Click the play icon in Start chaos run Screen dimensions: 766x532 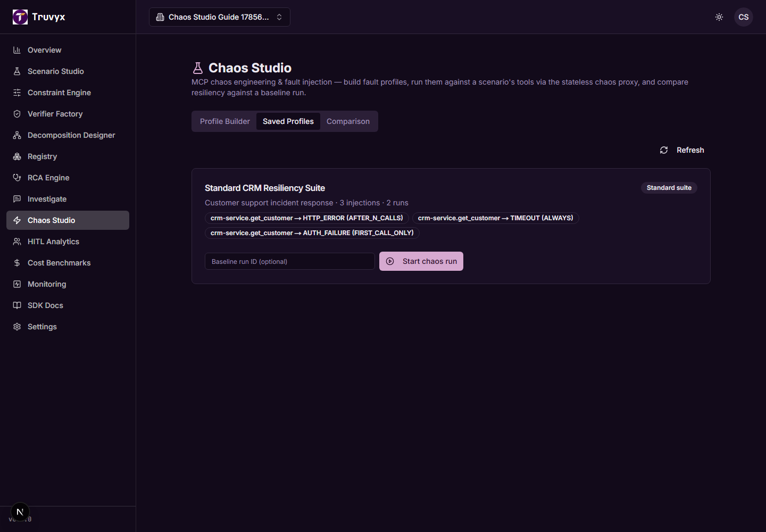(x=390, y=261)
